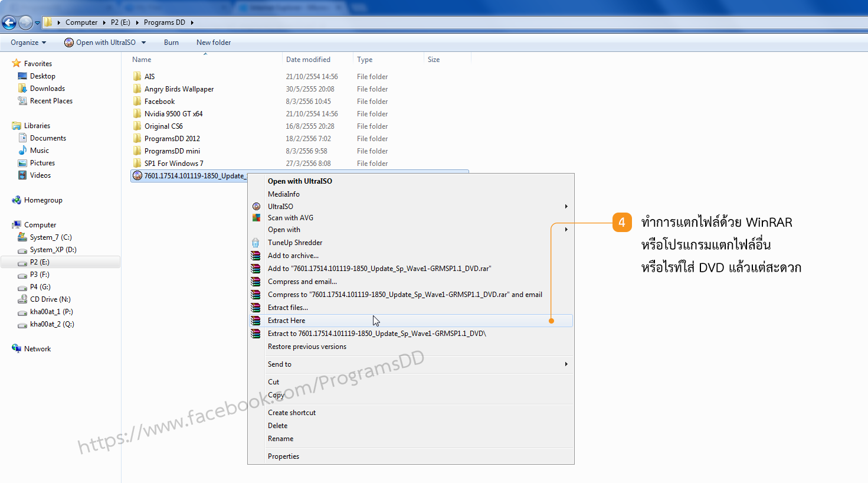868x483 pixels.
Task: Choose Extract Here from context menu
Action: pos(287,321)
